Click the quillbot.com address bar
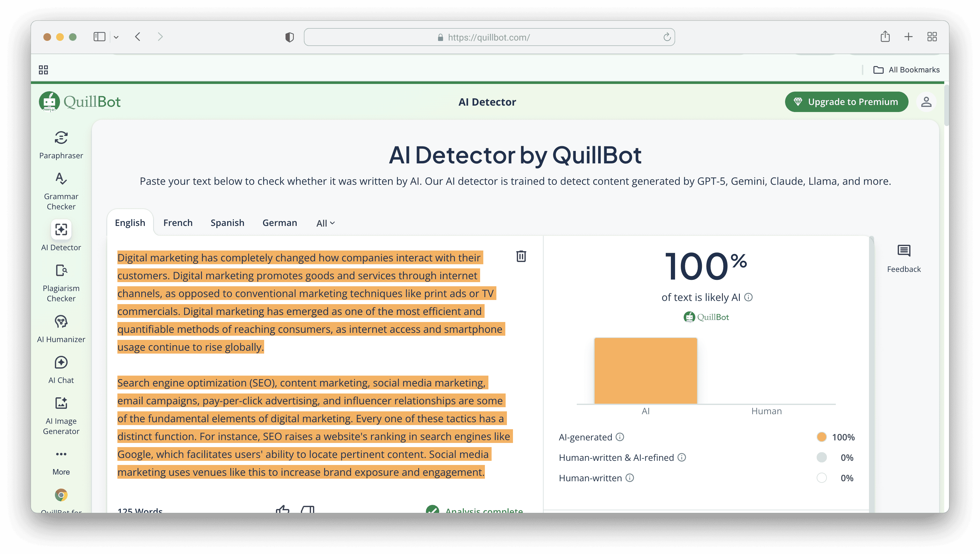The height and width of the screenshot is (554, 980). 489,37
